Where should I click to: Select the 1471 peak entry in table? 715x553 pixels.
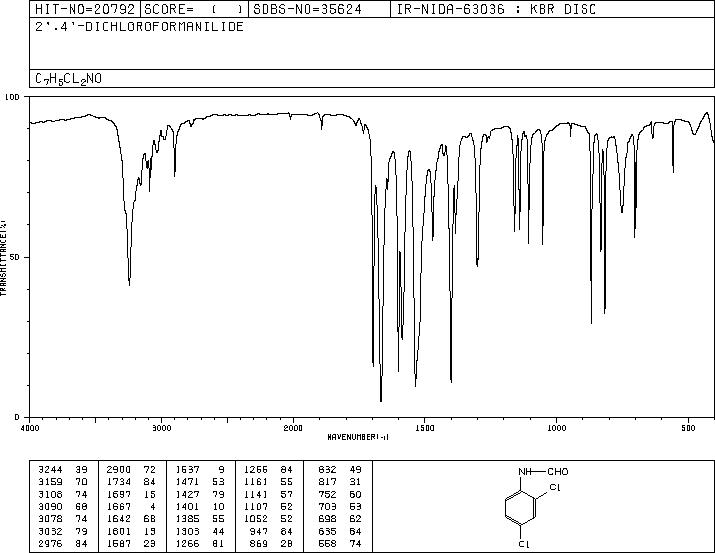tap(200, 482)
